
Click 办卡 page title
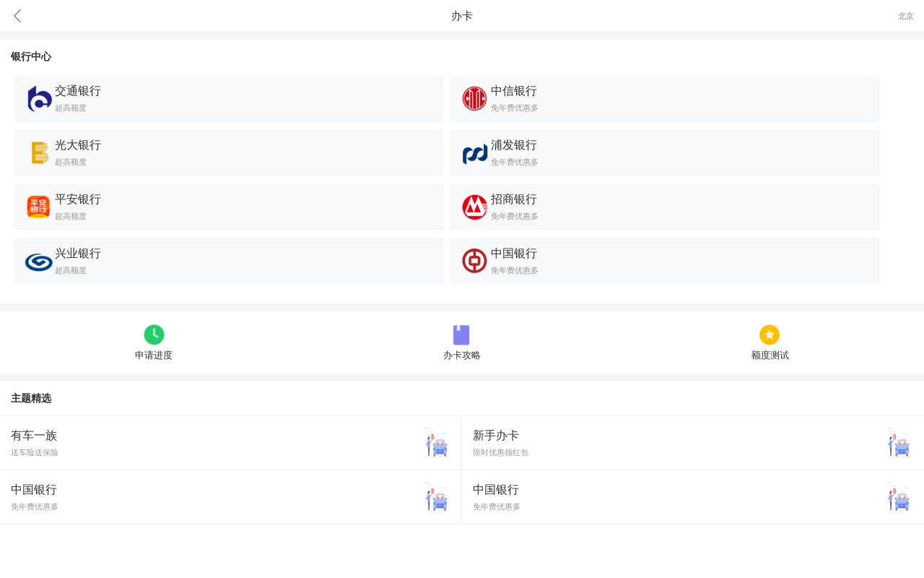[462, 16]
